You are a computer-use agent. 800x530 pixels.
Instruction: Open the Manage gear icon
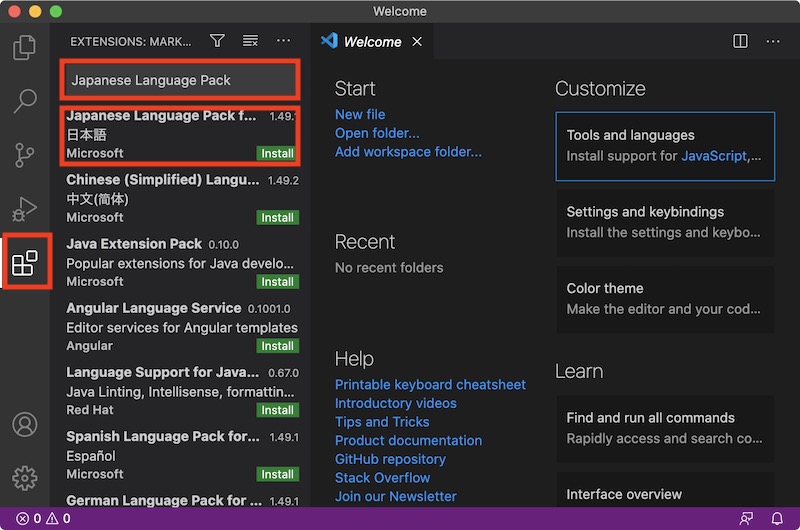tap(24, 478)
